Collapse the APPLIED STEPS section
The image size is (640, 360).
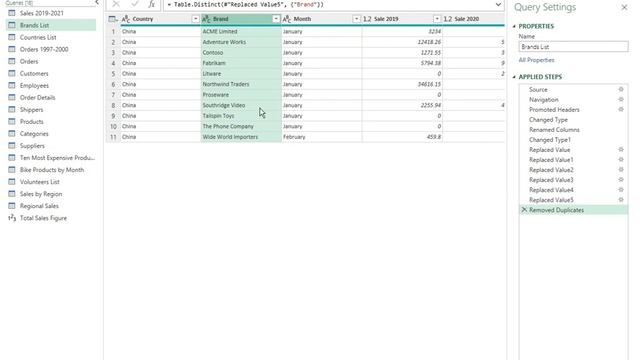[x=514, y=77]
